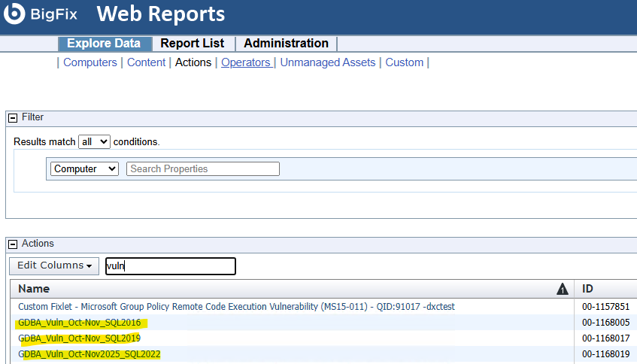This screenshot has height=364, width=637.
Task: Open the Custom link
Action: [x=404, y=62]
